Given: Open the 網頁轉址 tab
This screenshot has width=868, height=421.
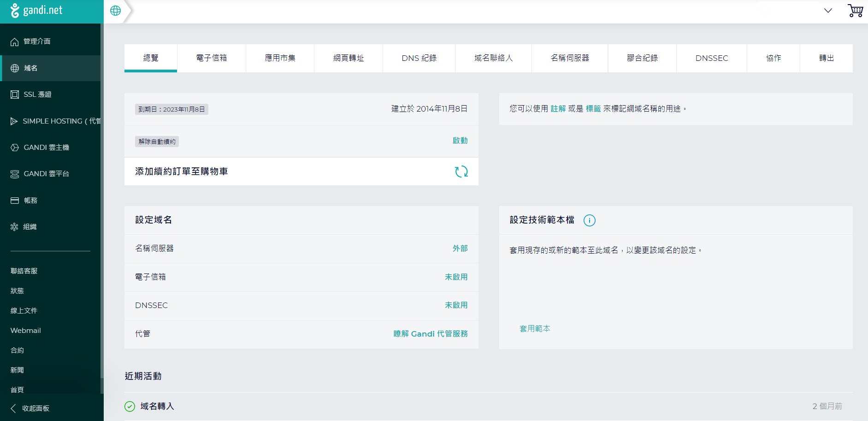Looking at the screenshot, I should (x=349, y=58).
